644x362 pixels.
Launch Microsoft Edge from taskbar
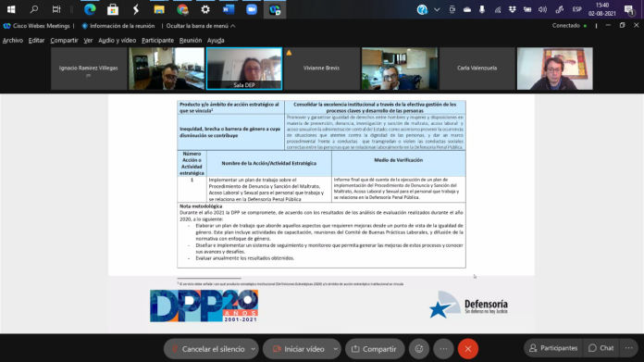click(x=90, y=9)
